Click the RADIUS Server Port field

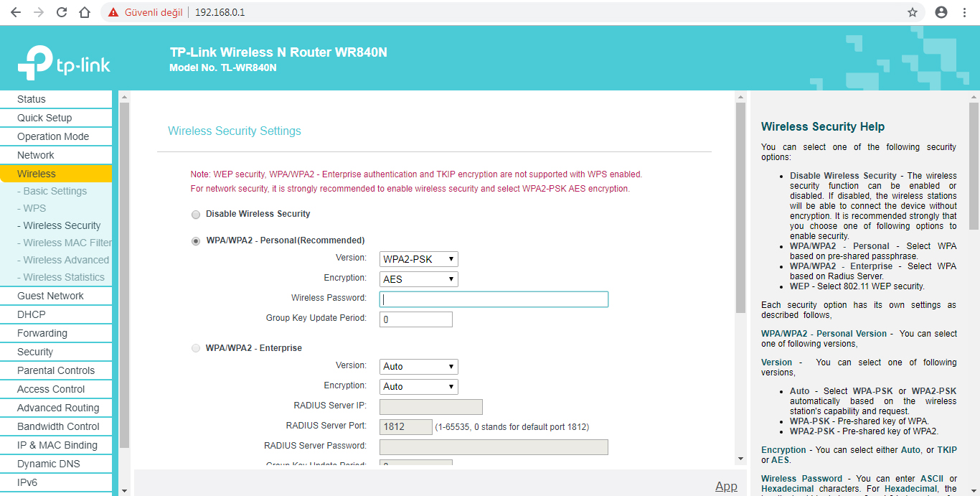coord(405,427)
